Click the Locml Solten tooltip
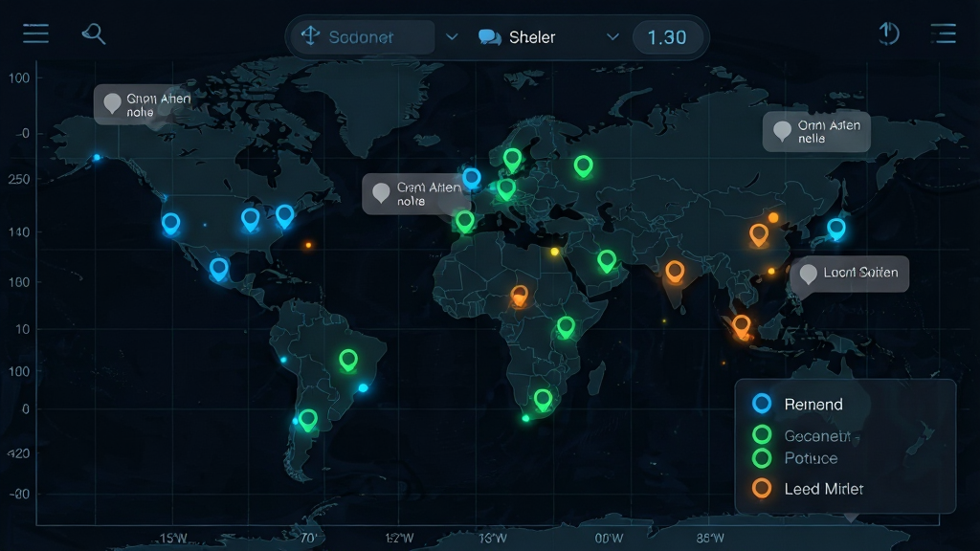Viewport: 980px width, 551px height. click(850, 274)
